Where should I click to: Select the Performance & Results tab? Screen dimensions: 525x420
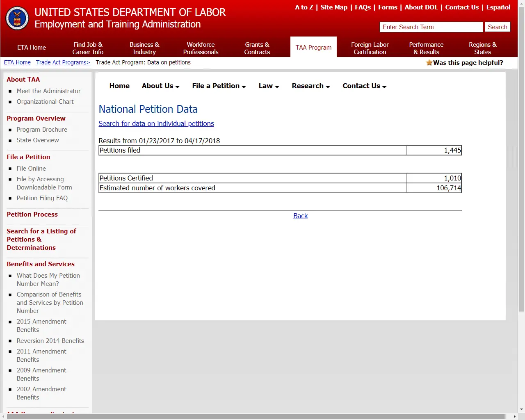point(426,48)
